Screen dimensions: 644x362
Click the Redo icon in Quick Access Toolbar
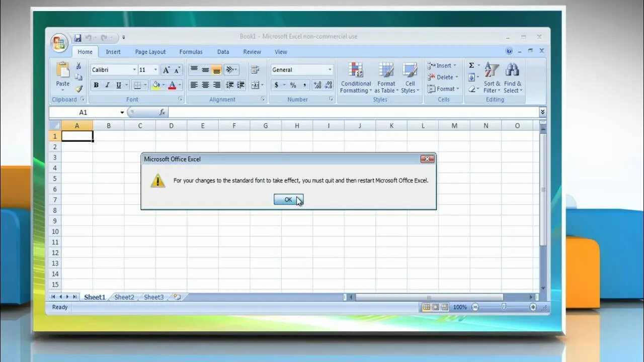104,38
